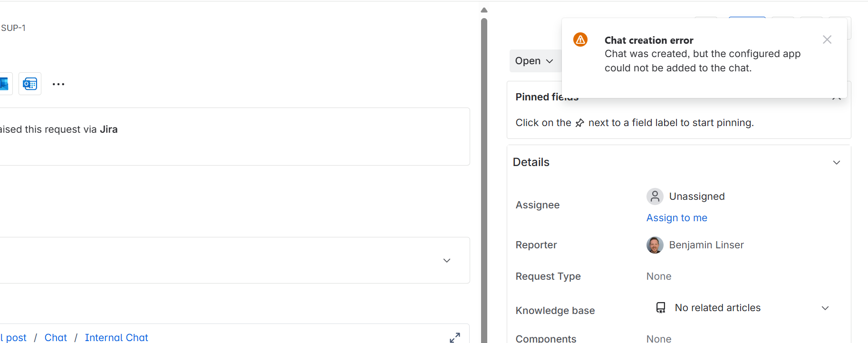868x343 pixels.
Task: Collapse the Details section
Action: pyautogui.click(x=836, y=163)
